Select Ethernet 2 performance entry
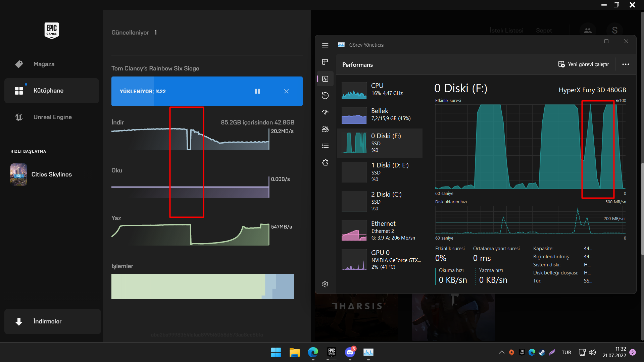 click(380, 230)
